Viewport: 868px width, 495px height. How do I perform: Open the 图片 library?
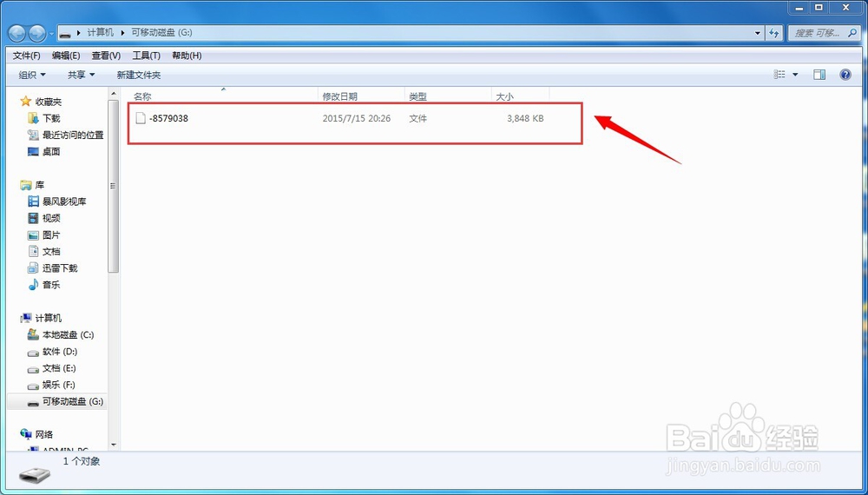[x=51, y=234]
